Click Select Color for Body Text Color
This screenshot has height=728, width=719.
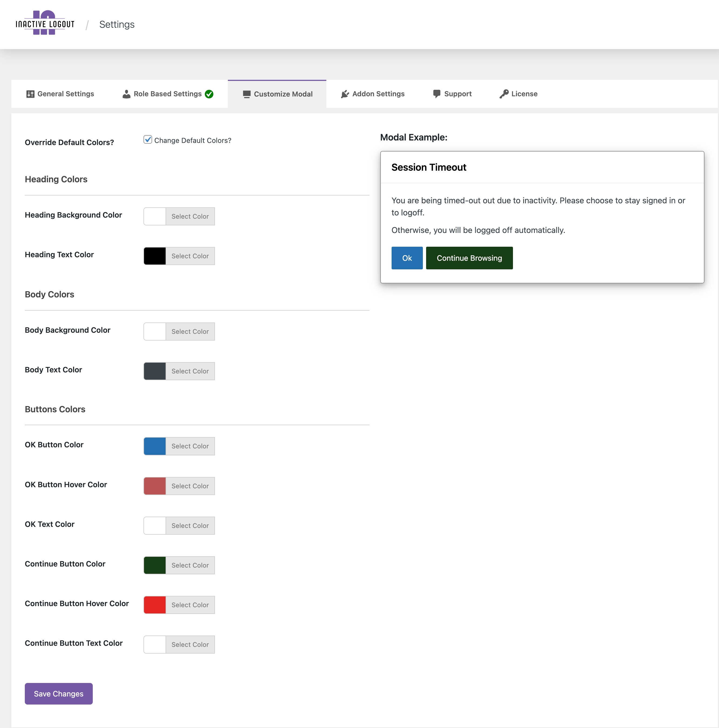190,371
